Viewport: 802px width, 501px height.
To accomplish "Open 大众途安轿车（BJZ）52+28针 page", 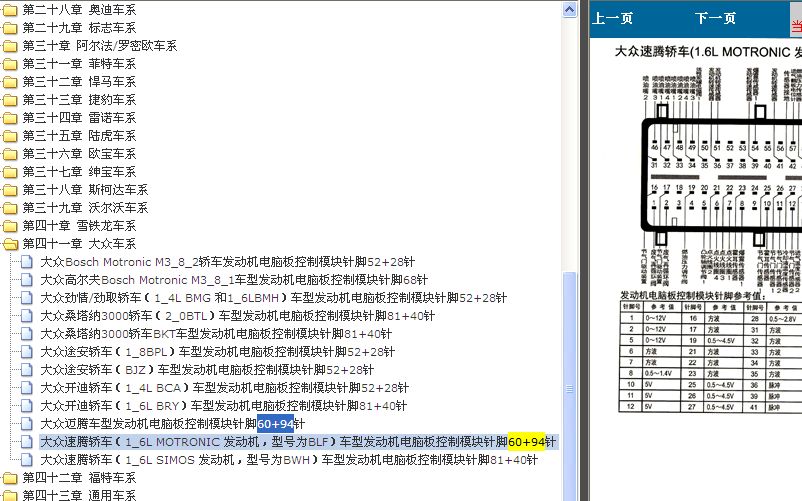I will tap(207, 370).
